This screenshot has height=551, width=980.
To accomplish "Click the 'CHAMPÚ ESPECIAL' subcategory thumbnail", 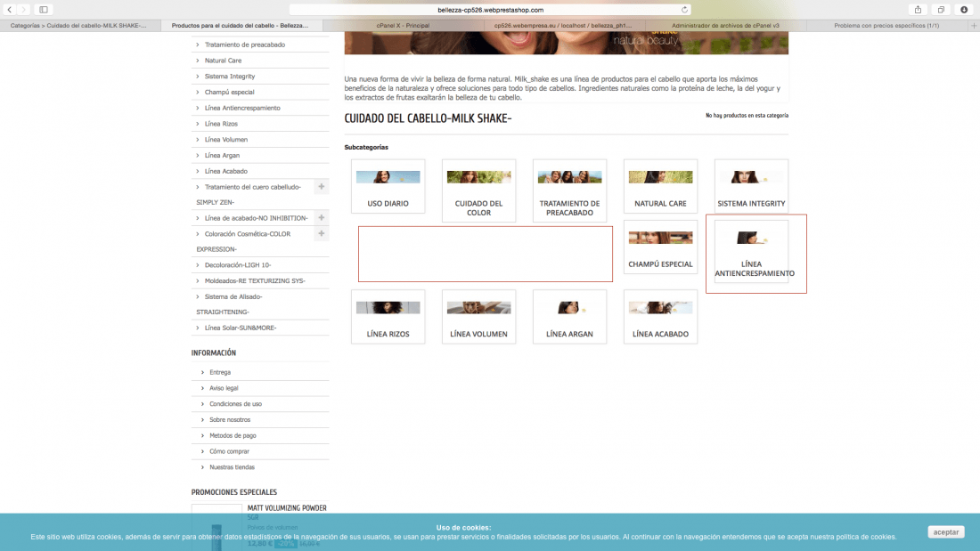I will [660, 238].
